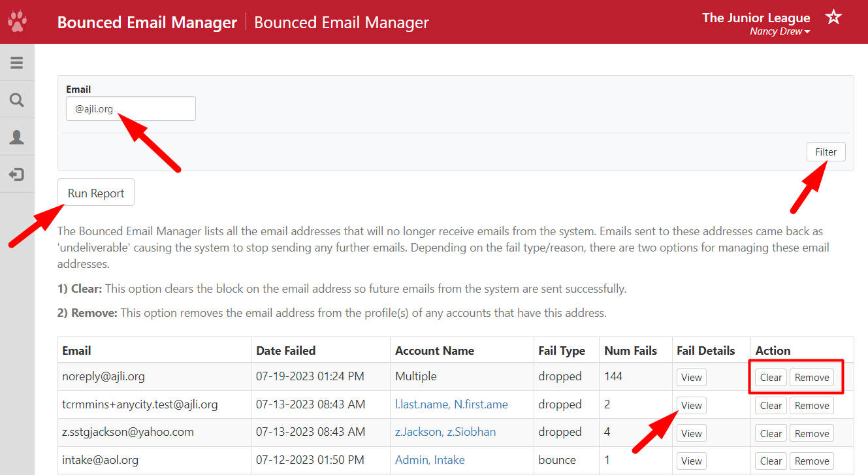
Task: Click date 07-12-2023 01:50 PM cell
Action: (x=321, y=461)
